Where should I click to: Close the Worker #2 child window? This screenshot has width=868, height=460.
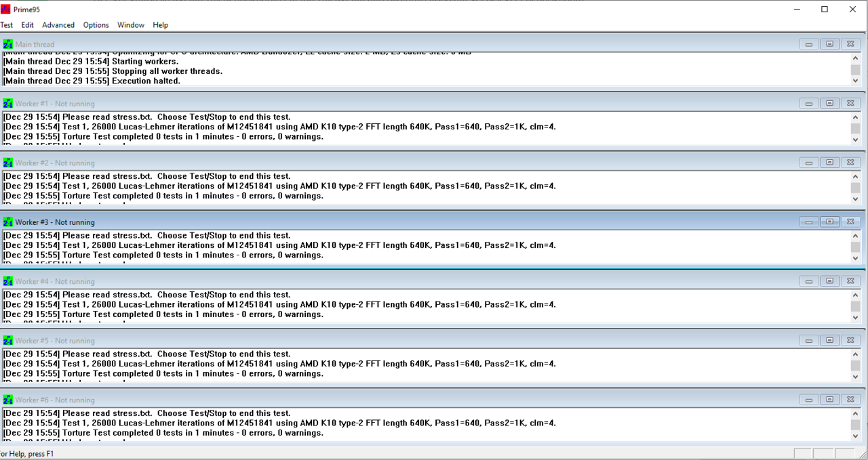[850, 163]
